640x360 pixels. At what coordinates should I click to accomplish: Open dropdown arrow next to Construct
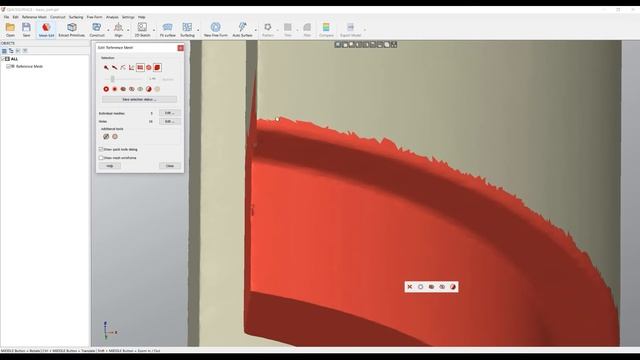point(108,29)
